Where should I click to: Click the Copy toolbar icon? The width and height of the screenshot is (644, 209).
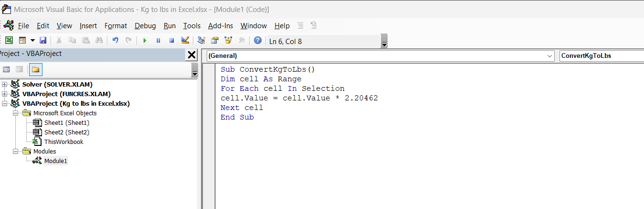(72, 41)
